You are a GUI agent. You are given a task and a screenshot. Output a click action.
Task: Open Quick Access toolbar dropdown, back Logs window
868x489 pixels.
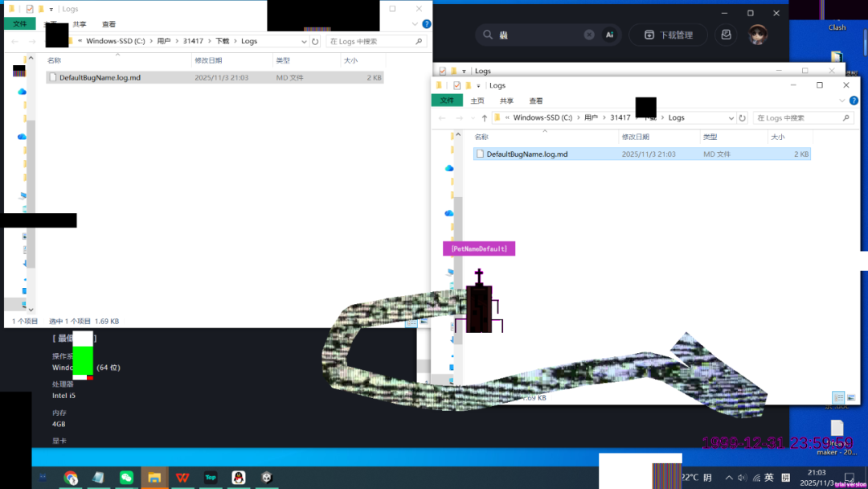click(464, 72)
